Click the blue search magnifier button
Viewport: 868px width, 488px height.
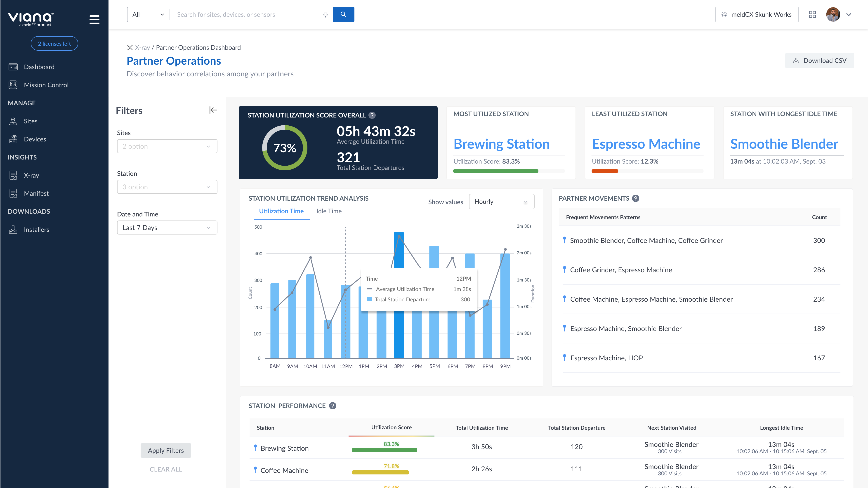coord(343,14)
